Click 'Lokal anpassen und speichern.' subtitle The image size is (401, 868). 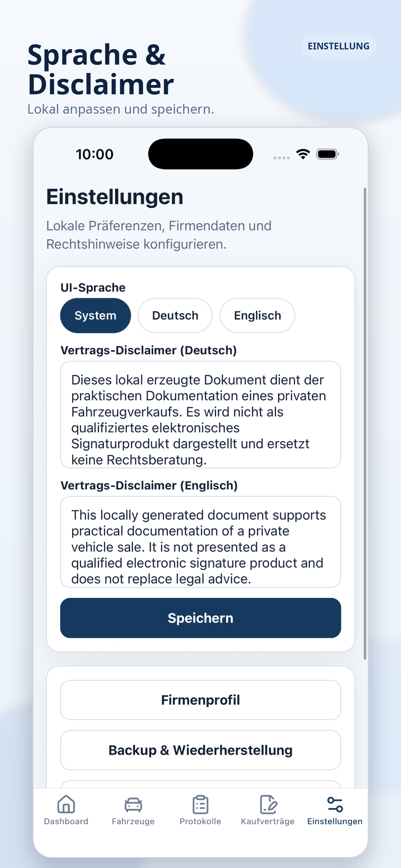point(121,109)
